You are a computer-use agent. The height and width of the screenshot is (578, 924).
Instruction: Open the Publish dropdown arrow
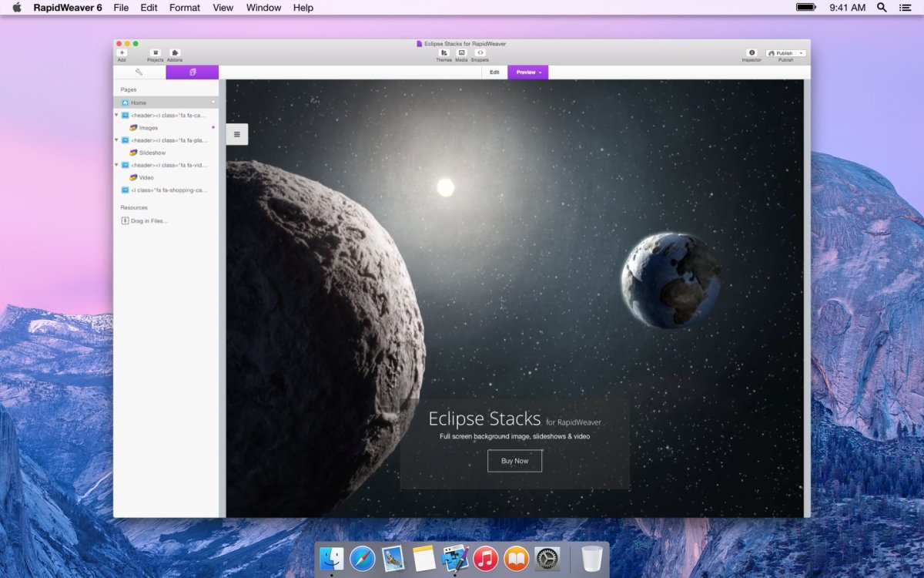[802, 53]
